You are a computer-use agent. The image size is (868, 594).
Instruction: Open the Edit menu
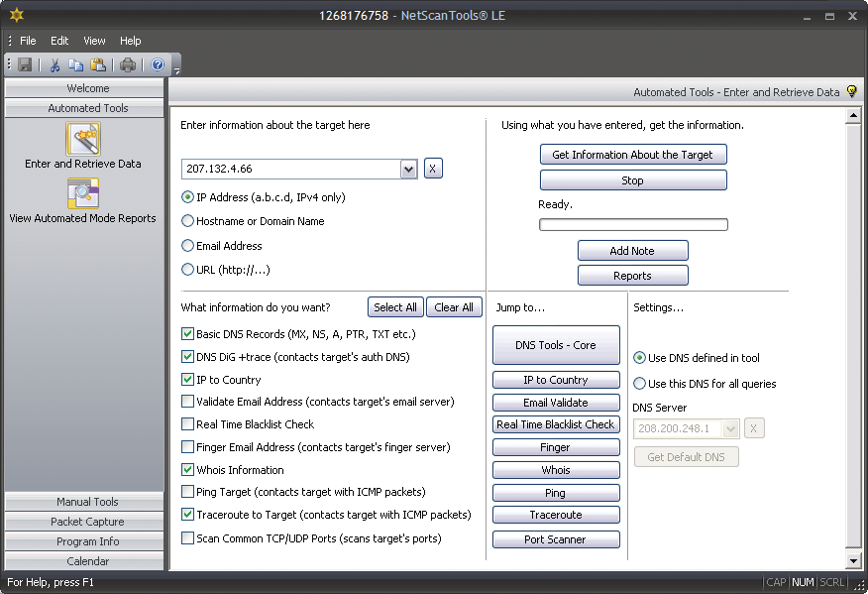(59, 41)
